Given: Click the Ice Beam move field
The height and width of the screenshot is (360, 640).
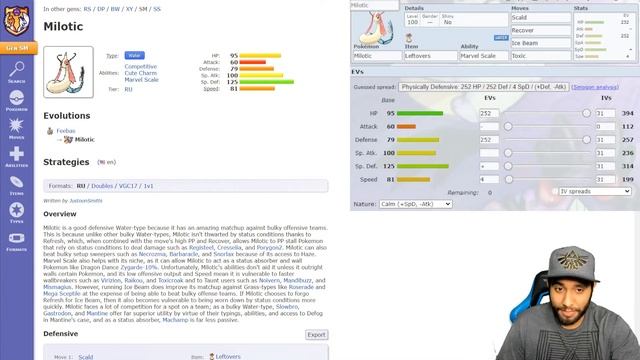Looking at the screenshot, I should pos(541,43).
